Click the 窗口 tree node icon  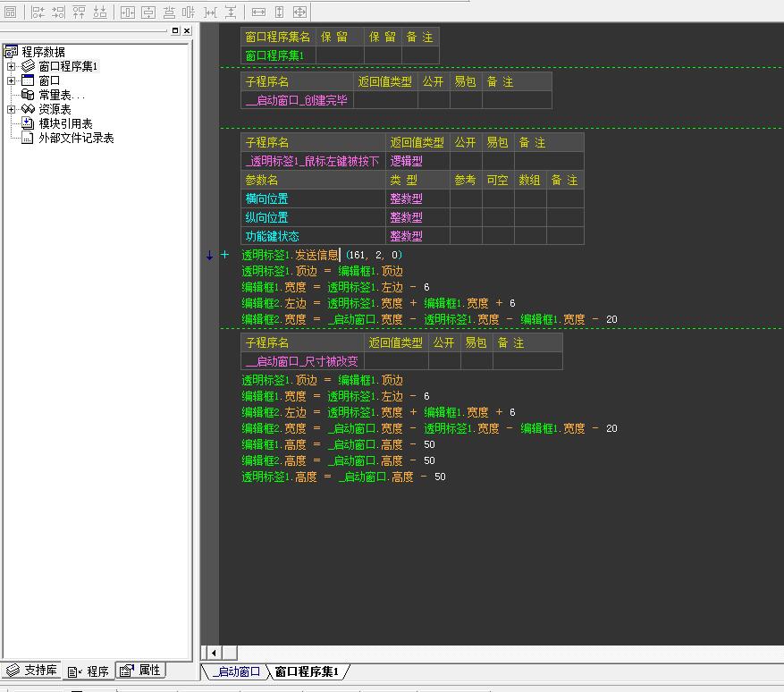(x=28, y=80)
